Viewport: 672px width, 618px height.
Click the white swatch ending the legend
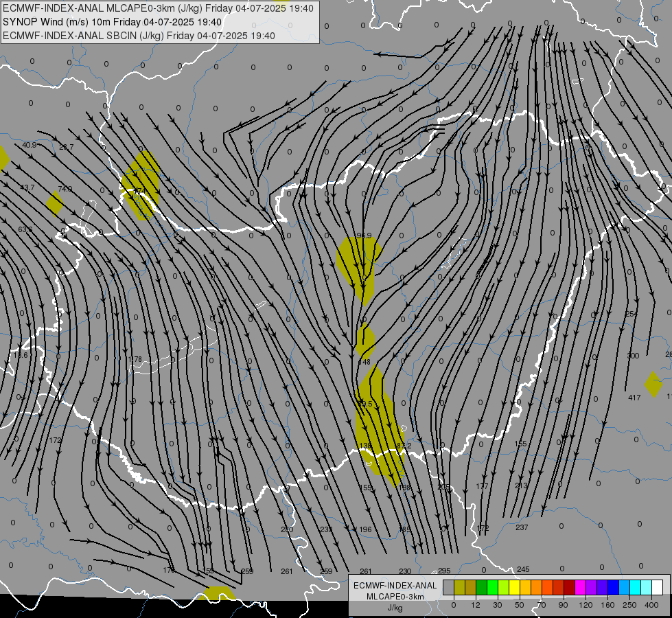657,588
